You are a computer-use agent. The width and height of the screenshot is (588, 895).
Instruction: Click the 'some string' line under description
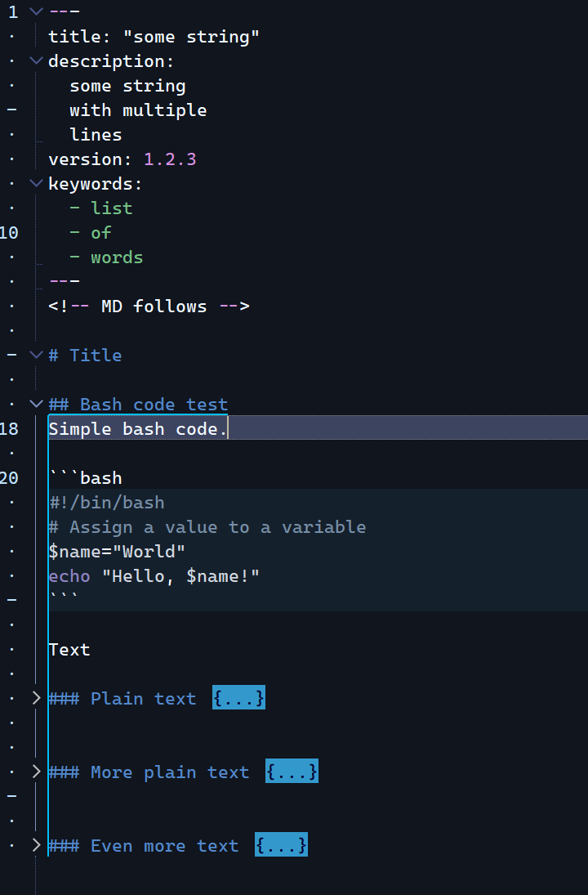(127, 86)
